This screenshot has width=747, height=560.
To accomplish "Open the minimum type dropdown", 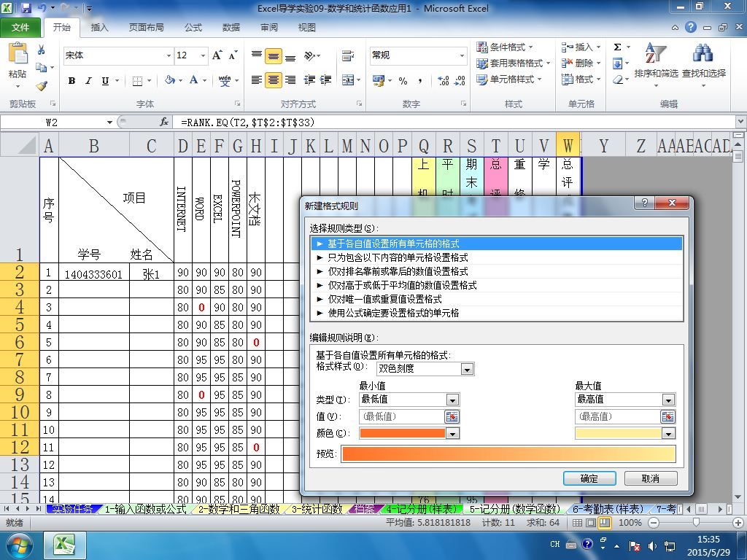I will [x=452, y=400].
